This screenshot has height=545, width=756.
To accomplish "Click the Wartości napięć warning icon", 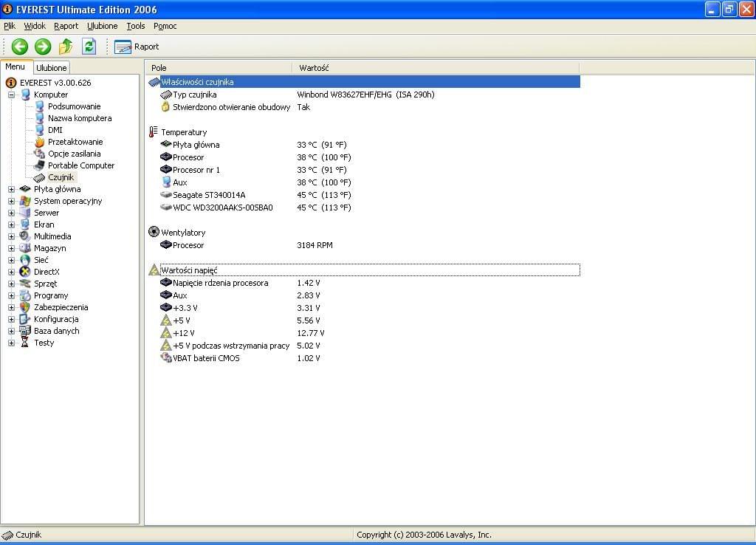I will point(154,270).
